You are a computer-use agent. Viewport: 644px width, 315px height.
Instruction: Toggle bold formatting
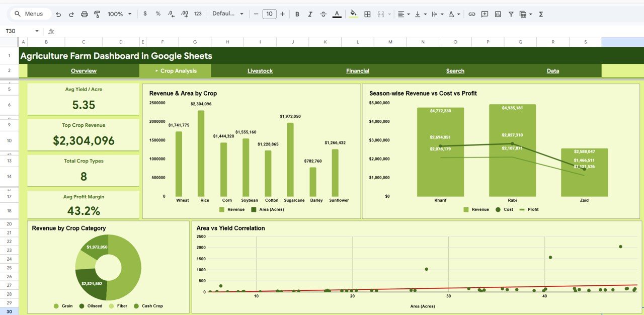point(297,14)
